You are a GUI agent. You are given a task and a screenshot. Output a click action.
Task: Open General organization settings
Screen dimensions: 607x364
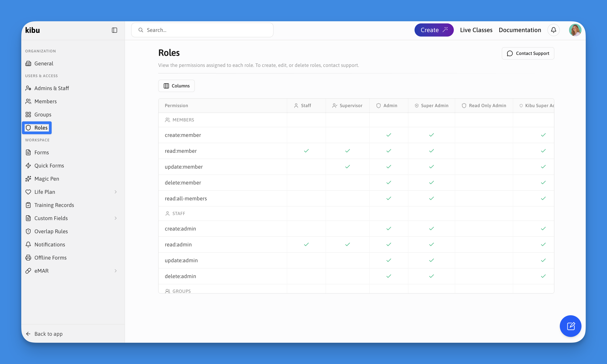[x=39, y=63]
